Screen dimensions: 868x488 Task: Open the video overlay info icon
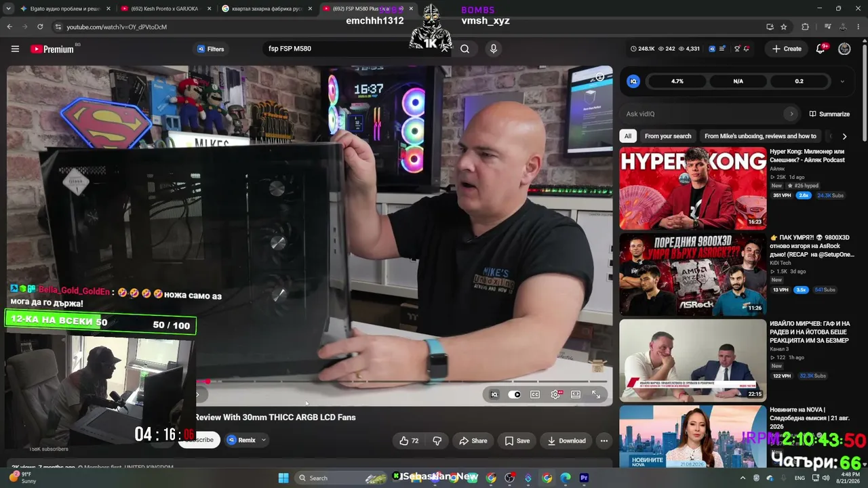click(600, 77)
